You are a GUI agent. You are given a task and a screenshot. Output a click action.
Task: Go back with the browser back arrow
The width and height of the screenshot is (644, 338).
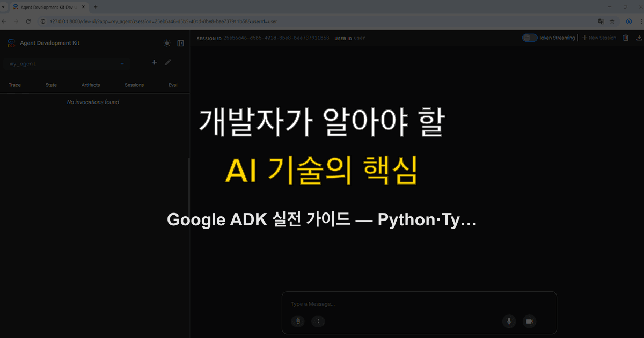pos(4,21)
